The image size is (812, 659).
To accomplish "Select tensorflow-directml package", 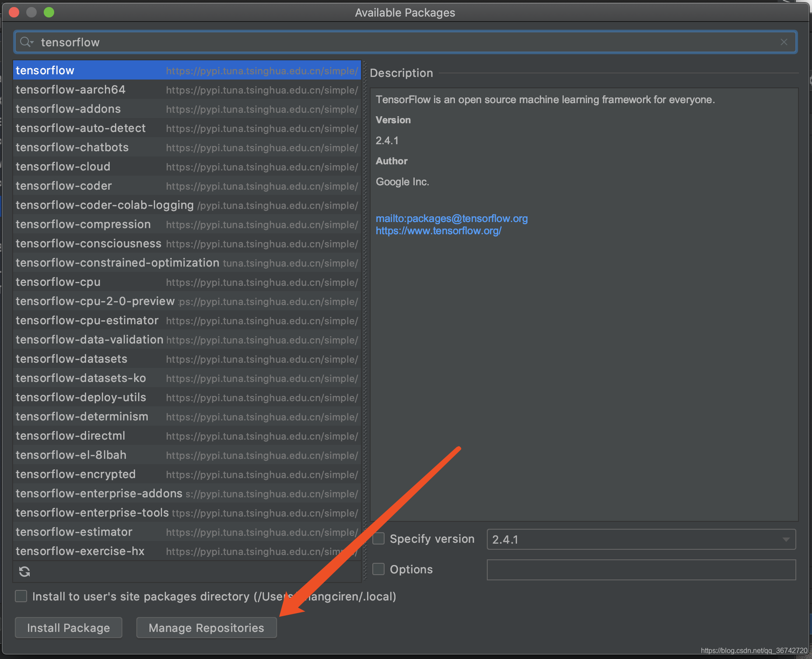I will (x=187, y=436).
